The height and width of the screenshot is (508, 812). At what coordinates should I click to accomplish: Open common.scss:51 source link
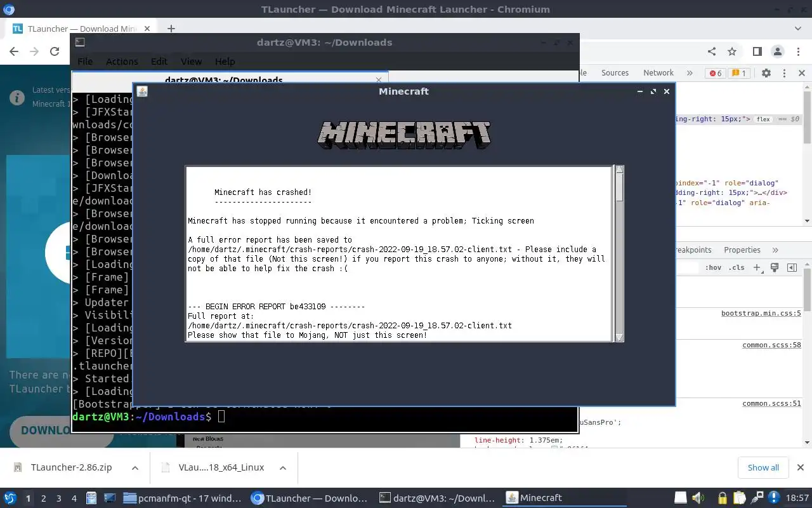point(771,404)
